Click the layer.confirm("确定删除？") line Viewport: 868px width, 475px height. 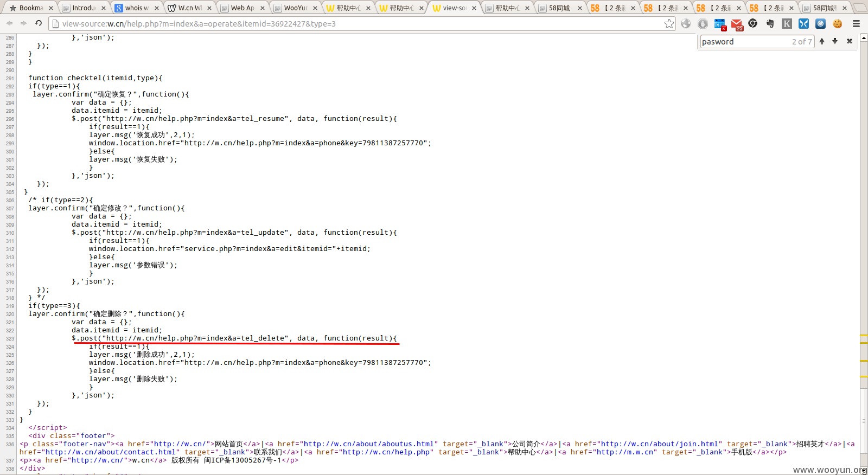click(106, 313)
